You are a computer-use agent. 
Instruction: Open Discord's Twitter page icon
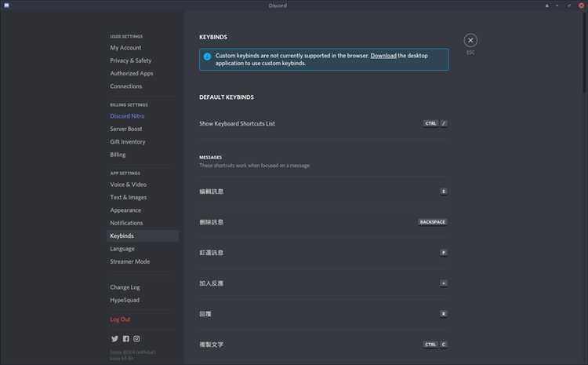click(x=114, y=339)
